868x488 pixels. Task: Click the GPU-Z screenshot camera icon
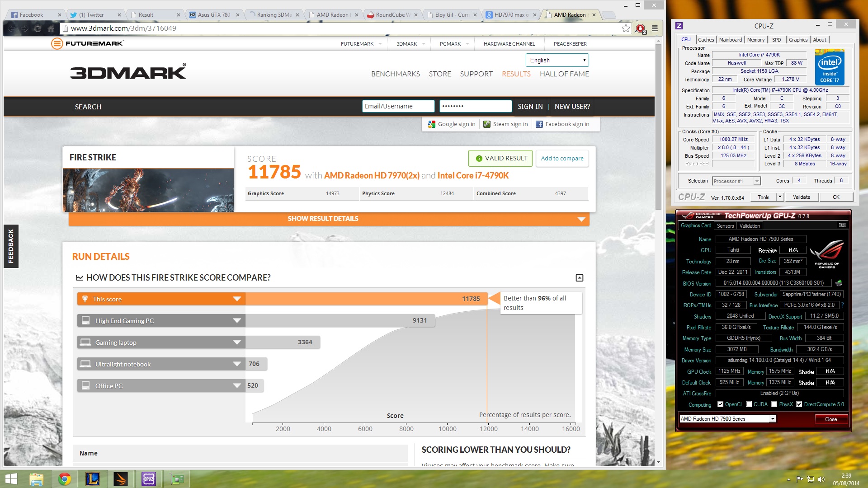click(x=842, y=225)
